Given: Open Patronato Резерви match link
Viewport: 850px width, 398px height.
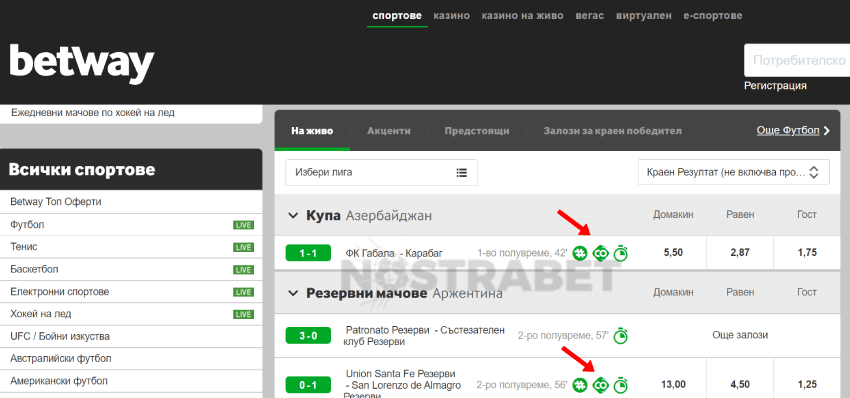Looking at the screenshot, I should click(424, 336).
